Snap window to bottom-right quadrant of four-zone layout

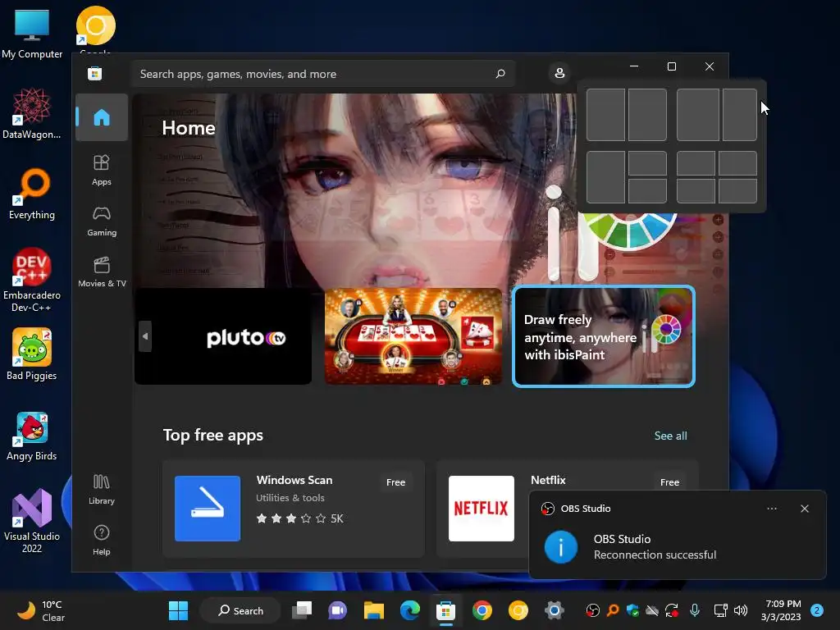[737, 191]
